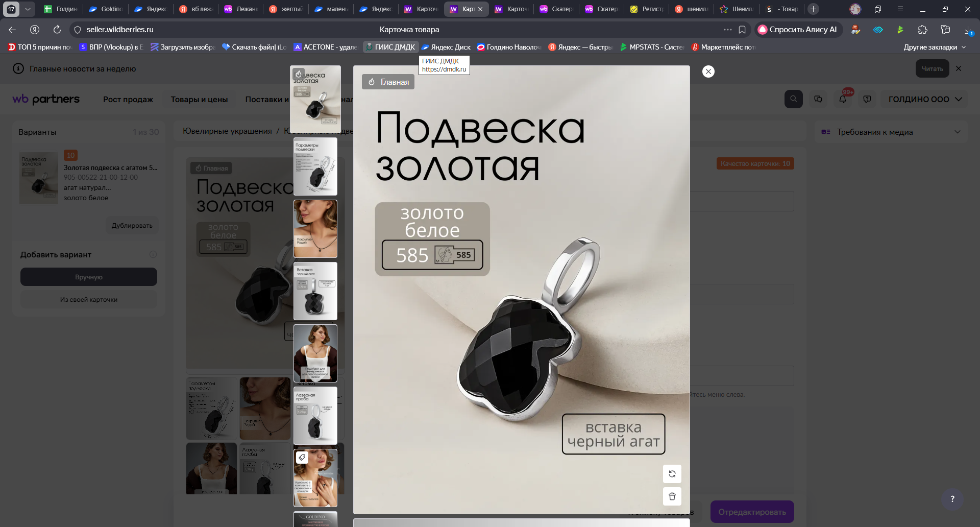Screen dimensions: 980x527
Task: Open the browser extensions icon
Action: (x=922, y=30)
